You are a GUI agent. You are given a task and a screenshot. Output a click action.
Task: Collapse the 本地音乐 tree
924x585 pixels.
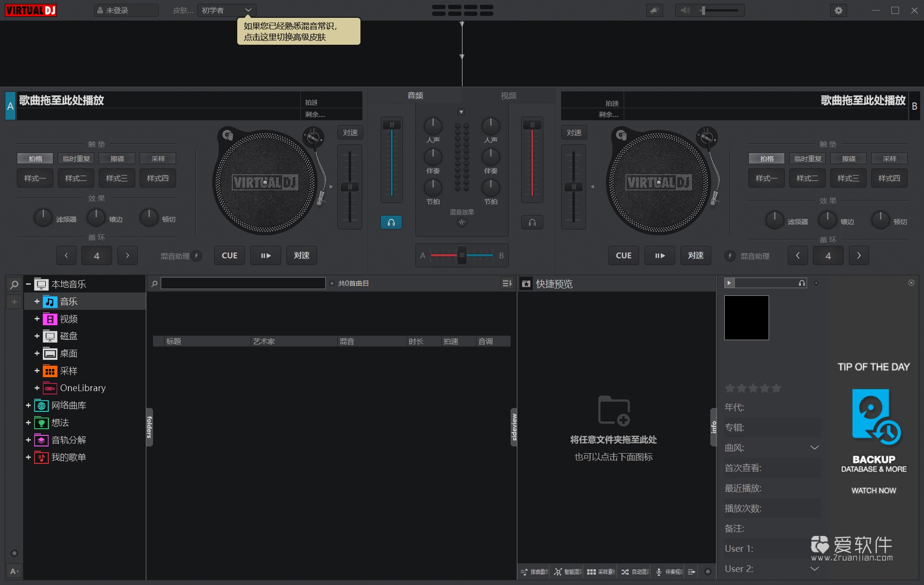[28, 284]
